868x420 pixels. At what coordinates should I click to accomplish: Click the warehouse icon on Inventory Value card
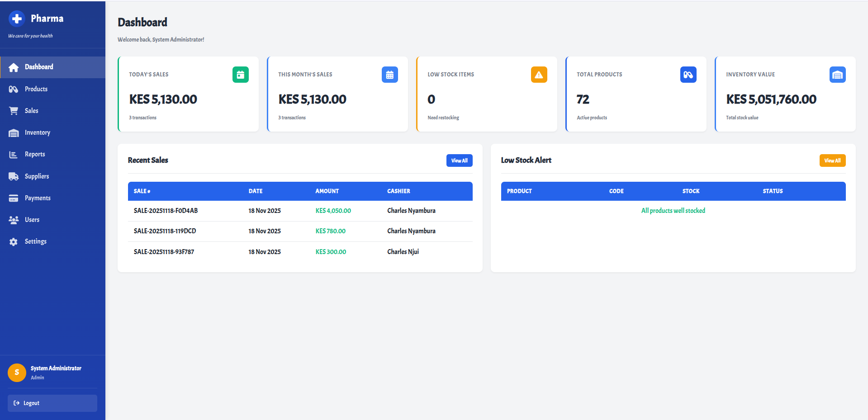pyautogui.click(x=837, y=75)
